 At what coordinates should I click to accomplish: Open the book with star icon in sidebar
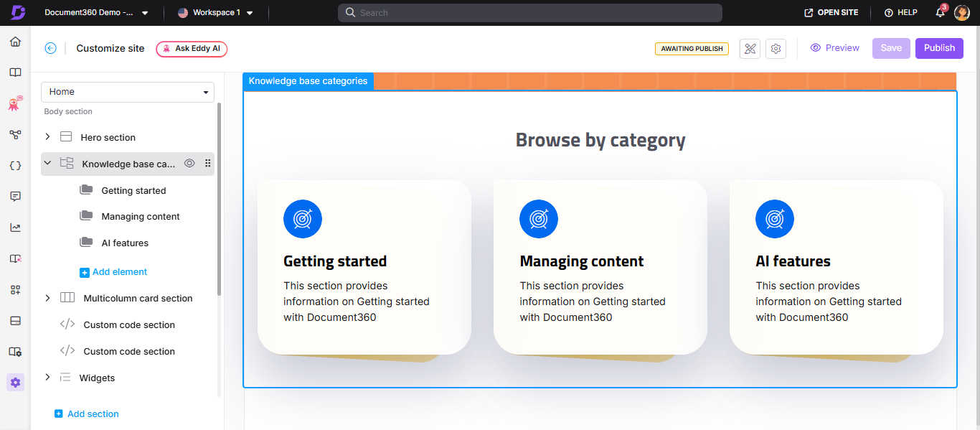[15, 258]
